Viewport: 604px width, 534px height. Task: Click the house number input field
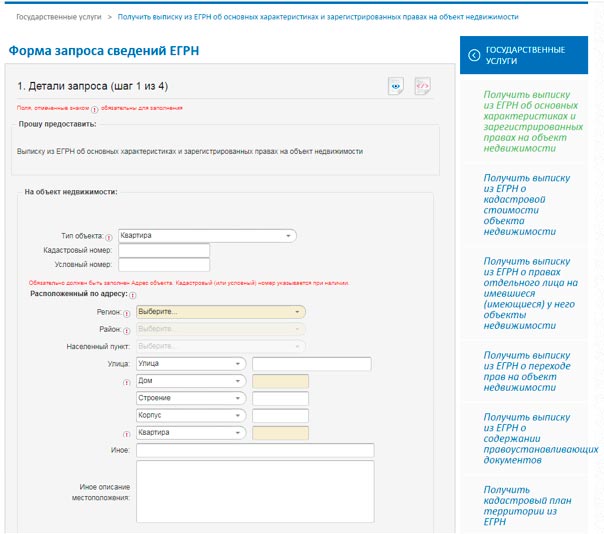point(280,381)
